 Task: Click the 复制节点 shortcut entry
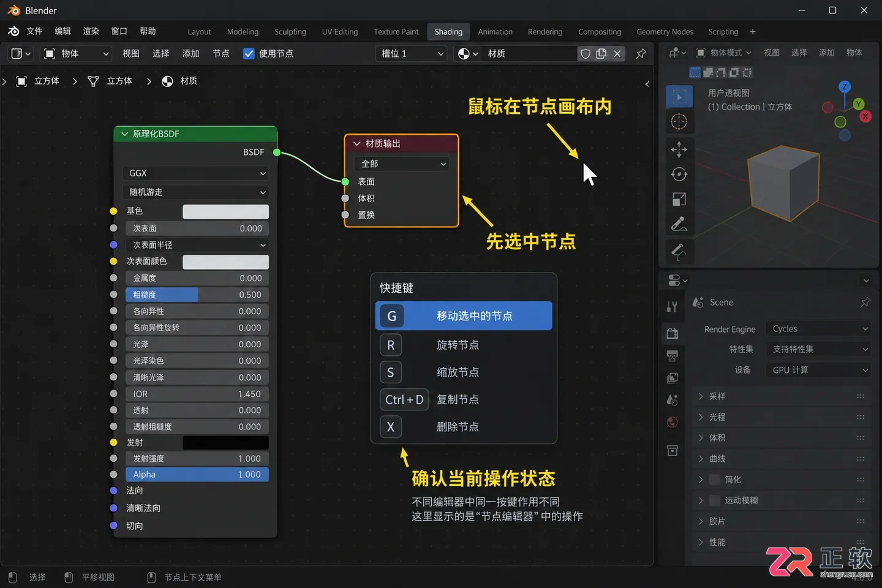click(464, 399)
